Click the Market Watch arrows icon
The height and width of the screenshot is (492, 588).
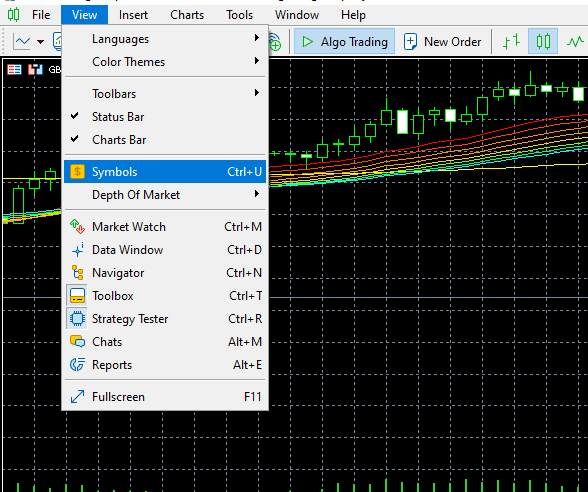[77, 226]
